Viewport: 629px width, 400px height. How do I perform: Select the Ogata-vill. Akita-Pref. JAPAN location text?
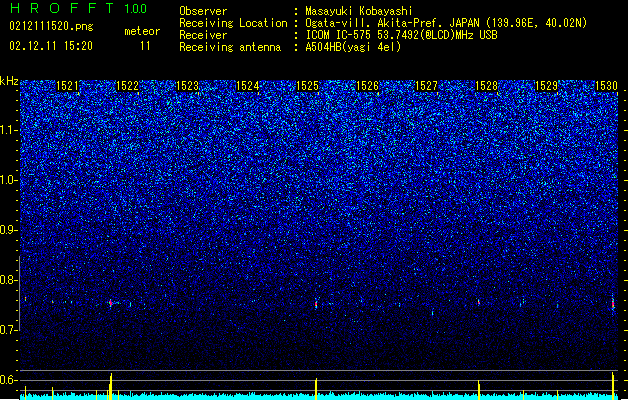[x=446, y=23]
